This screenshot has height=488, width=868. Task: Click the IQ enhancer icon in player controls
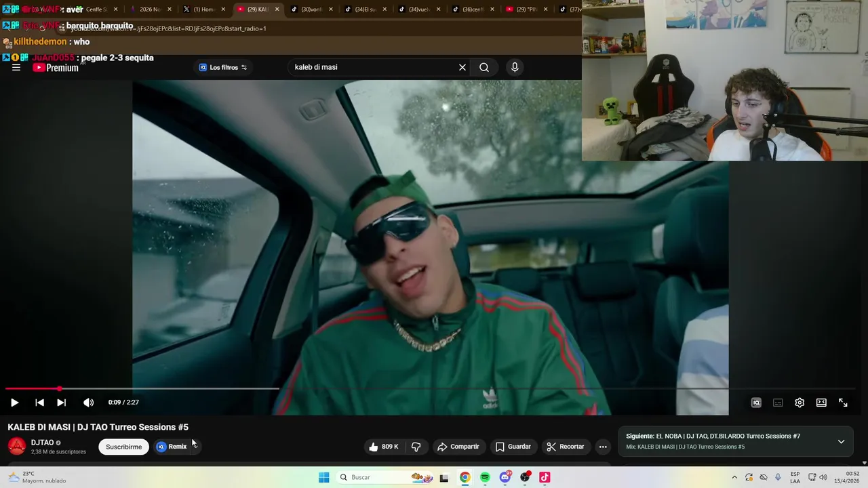(x=756, y=403)
